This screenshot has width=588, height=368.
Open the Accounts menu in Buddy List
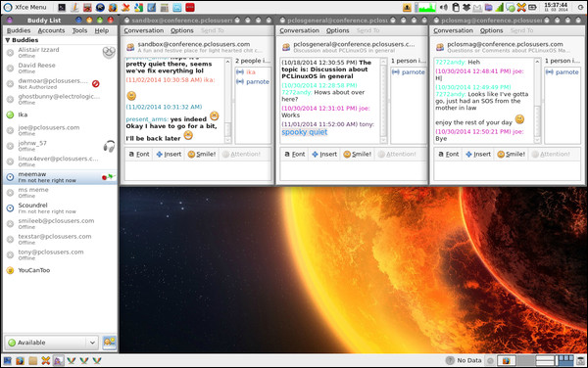pyautogui.click(x=51, y=30)
